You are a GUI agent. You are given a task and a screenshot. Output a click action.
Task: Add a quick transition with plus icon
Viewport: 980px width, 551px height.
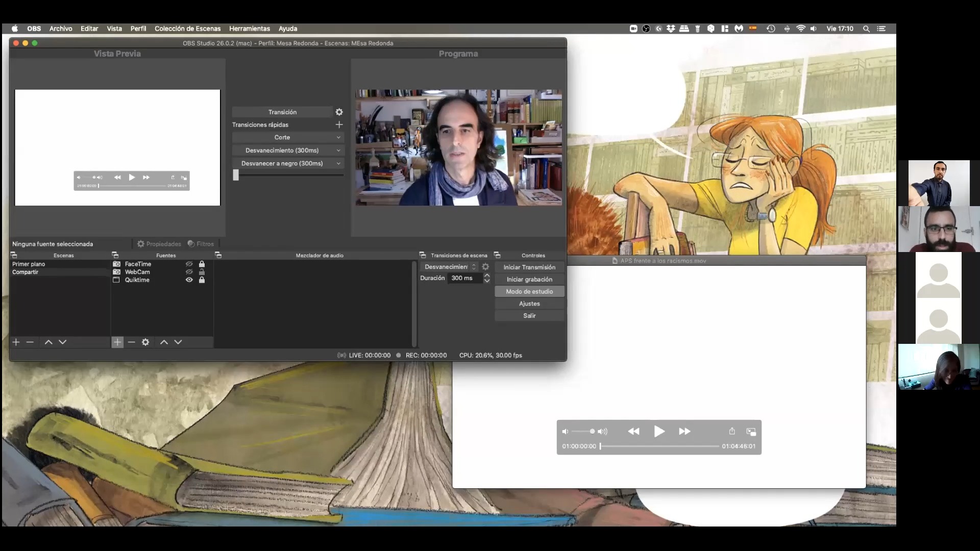(x=339, y=124)
